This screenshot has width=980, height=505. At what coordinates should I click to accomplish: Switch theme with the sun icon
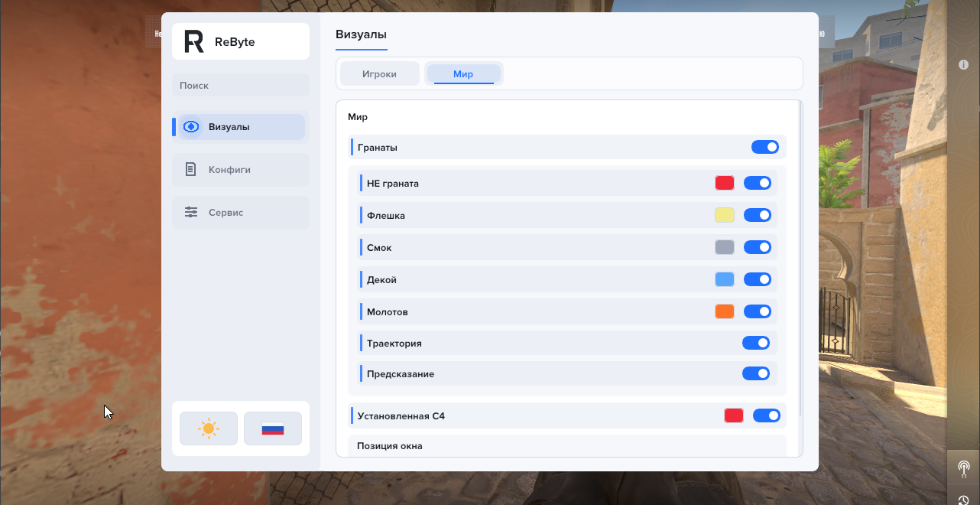(208, 428)
